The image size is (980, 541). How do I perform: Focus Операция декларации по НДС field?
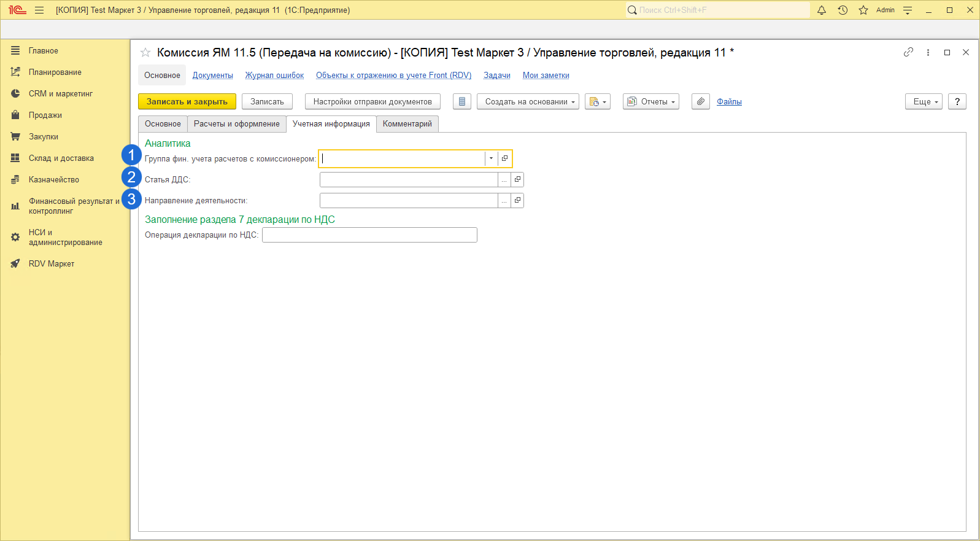369,235
